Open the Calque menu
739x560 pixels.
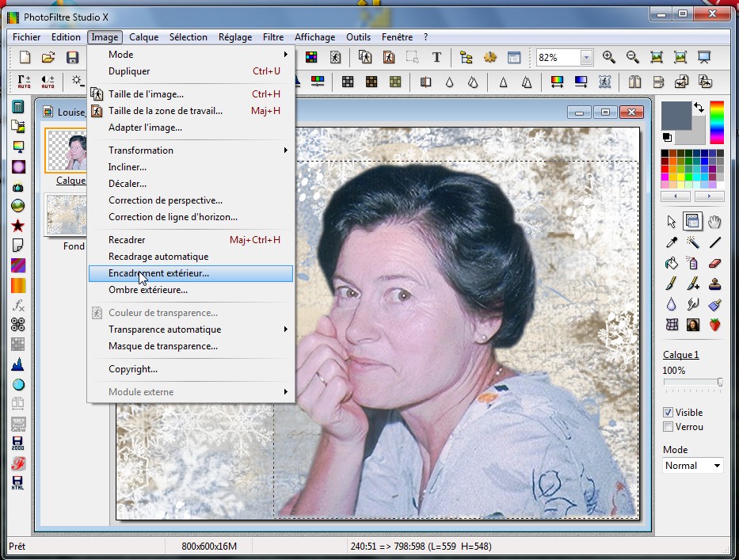pos(143,37)
